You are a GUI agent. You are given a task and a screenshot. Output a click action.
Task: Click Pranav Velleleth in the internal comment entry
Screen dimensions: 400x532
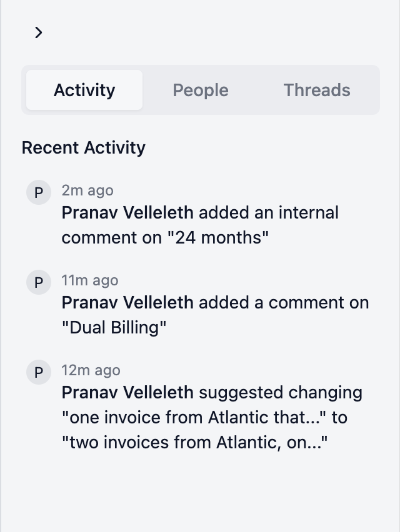point(127,213)
